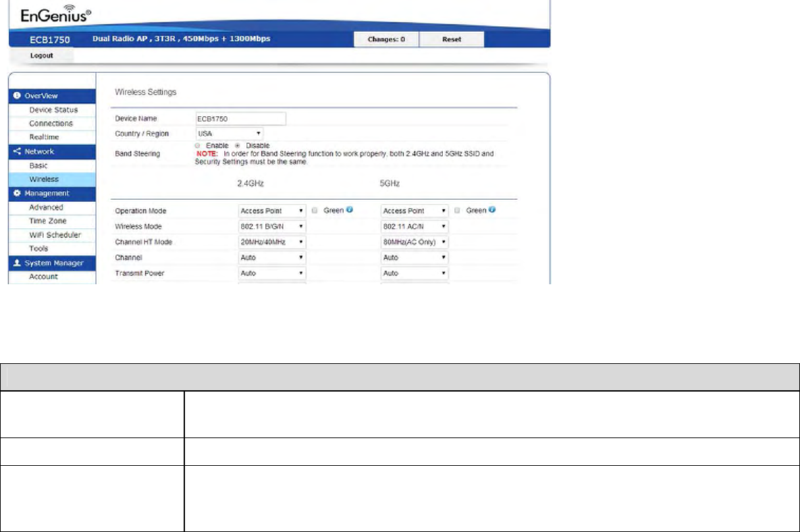Select Band Steering Disable radio button

click(237, 145)
